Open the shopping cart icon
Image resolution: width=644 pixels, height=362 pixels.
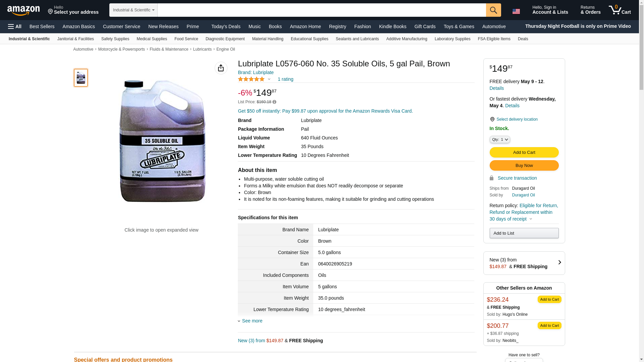tap(620, 10)
